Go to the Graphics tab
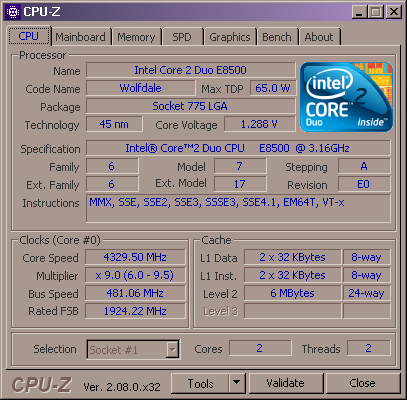This screenshot has height=400, width=407. tap(230, 37)
